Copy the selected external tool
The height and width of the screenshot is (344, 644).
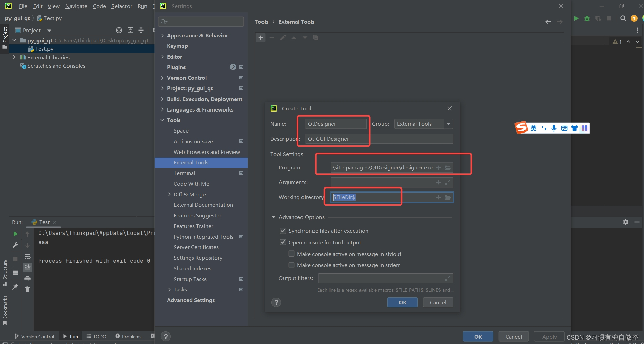(316, 38)
